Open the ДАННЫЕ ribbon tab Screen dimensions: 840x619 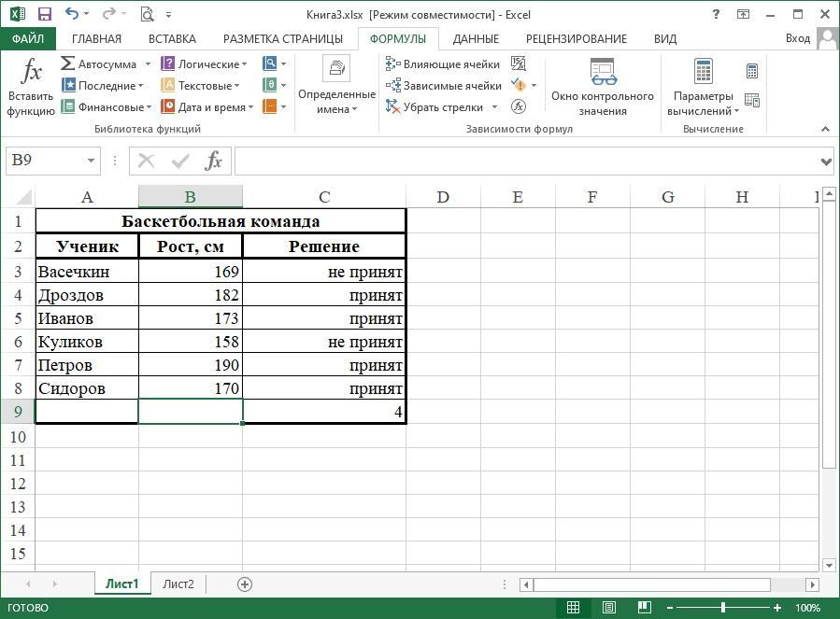coord(476,39)
